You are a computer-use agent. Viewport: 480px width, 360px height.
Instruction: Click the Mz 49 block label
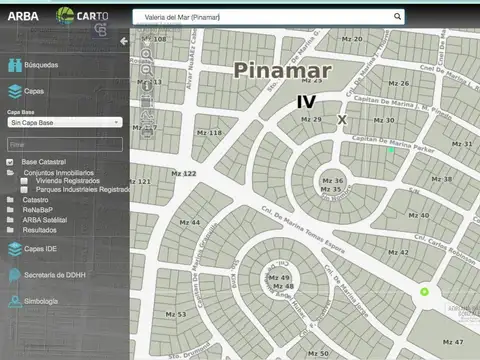click(x=279, y=278)
